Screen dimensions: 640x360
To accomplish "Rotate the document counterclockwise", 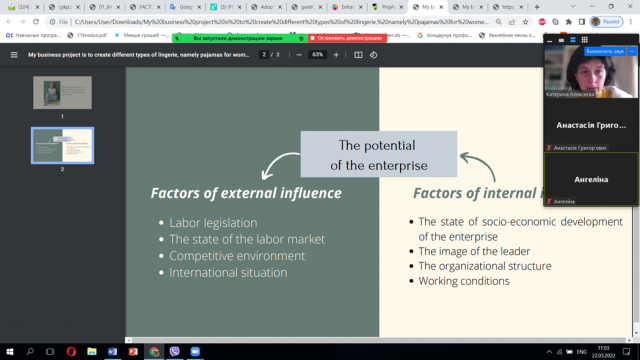I will tap(373, 55).
